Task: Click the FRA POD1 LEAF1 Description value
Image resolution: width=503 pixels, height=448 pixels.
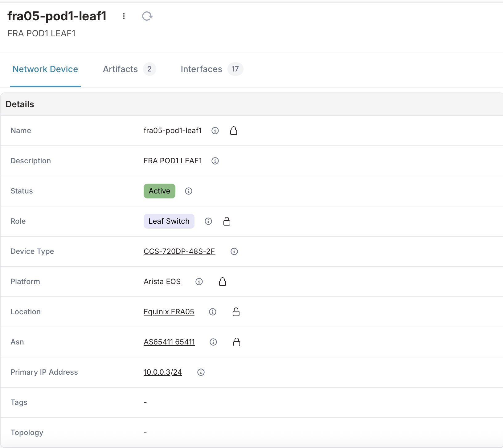Action: (x=173, y=161)
